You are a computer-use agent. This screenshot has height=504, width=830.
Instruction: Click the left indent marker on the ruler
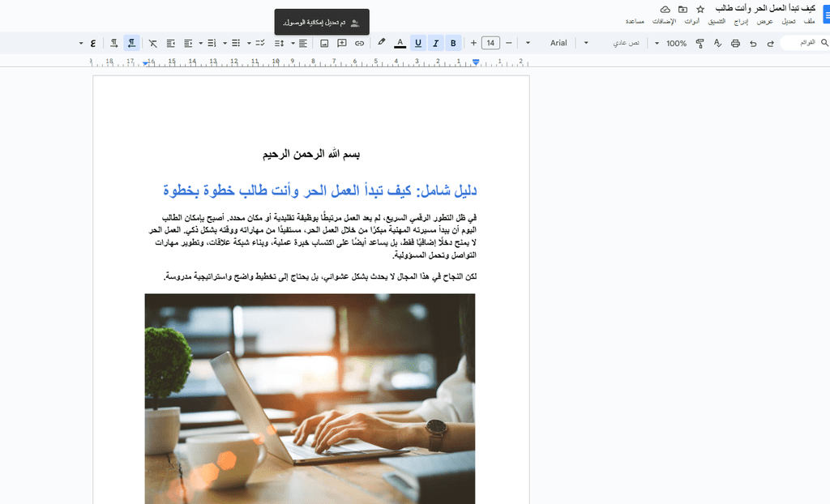[146, 63]
